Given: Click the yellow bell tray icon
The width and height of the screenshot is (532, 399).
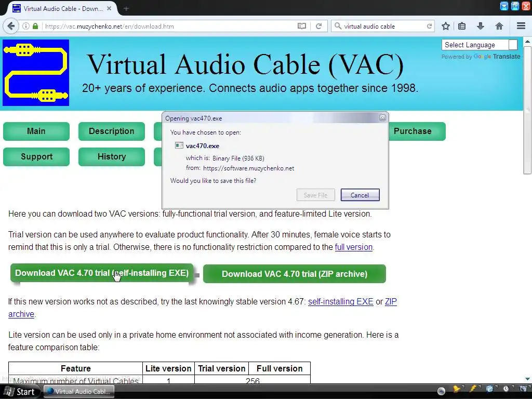Looking at the screenshot, I should tap(457, 389).
